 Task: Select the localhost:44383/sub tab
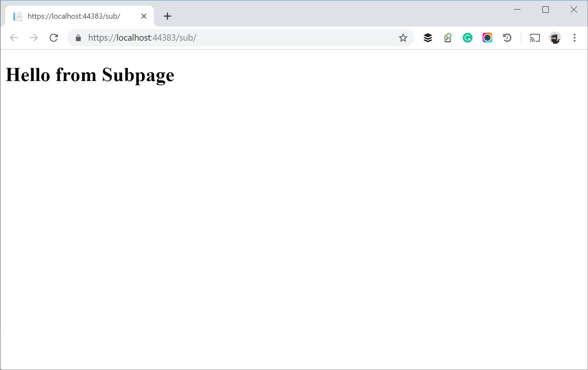[74, 16]
